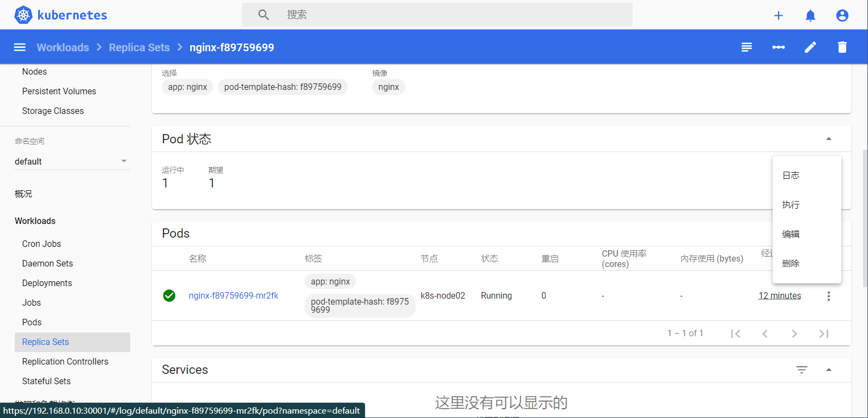This screenshot has width=868, height=418.
Task: Select 执行 from the pod context menu
Action: tap(807, 205)
